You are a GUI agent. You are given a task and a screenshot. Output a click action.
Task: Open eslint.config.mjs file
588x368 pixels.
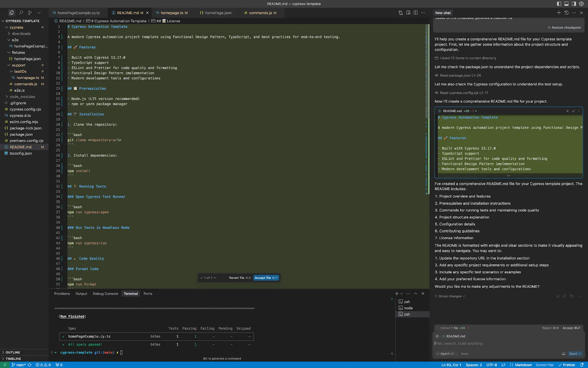[x=24, y=122]
